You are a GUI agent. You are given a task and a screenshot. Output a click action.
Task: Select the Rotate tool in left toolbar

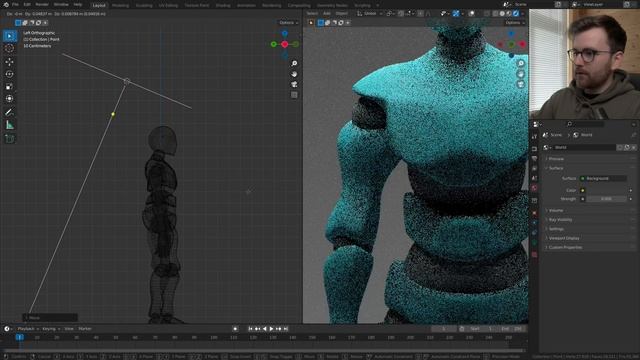click(9, 74)
